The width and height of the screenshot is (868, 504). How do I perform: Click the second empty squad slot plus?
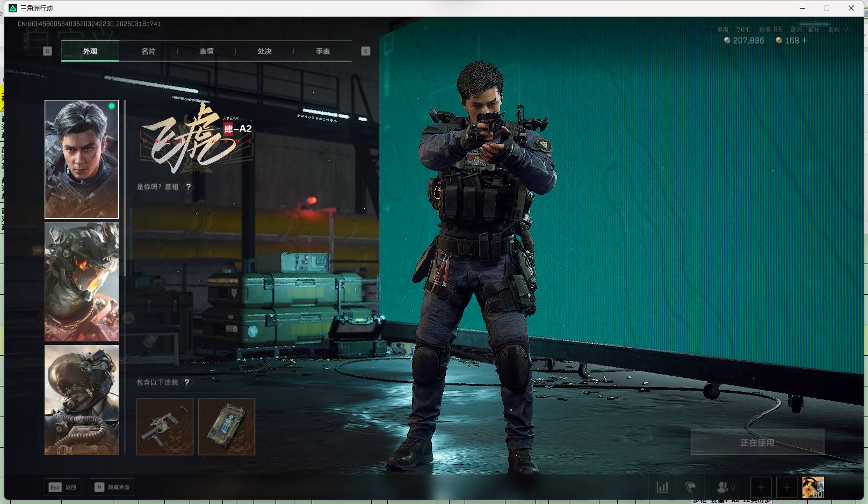tap(787, 487)
